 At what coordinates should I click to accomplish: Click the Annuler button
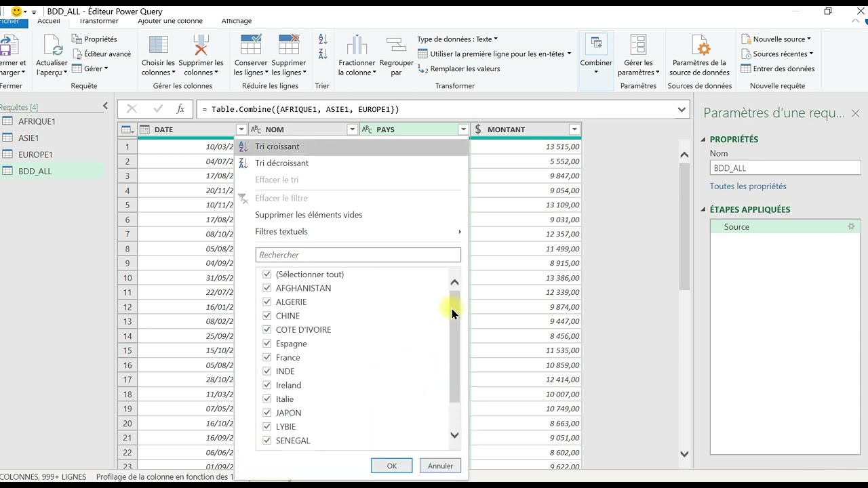click(441, 466)
